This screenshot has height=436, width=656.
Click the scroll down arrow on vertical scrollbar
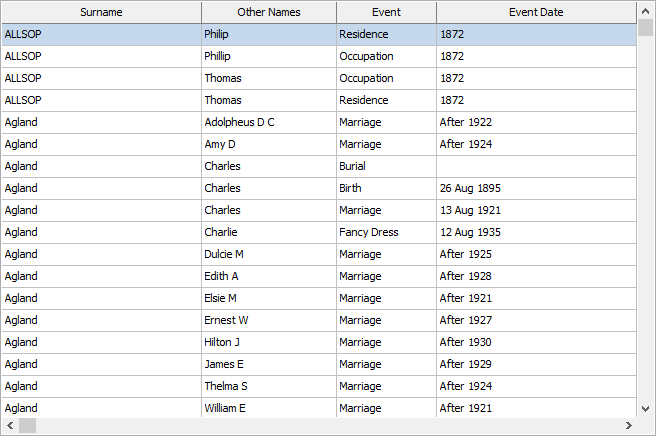tap(646, 408)
